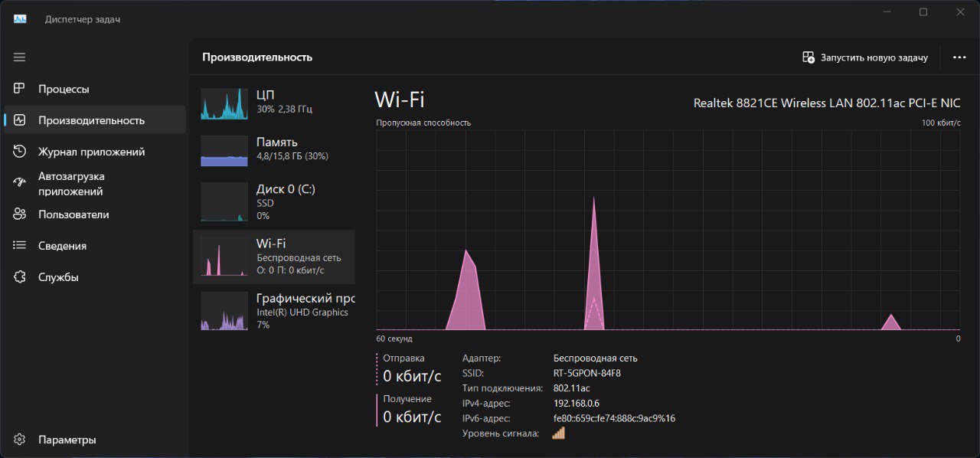
Task: Click Запустить новую задачу button
Action: click(x=865, y=57)
